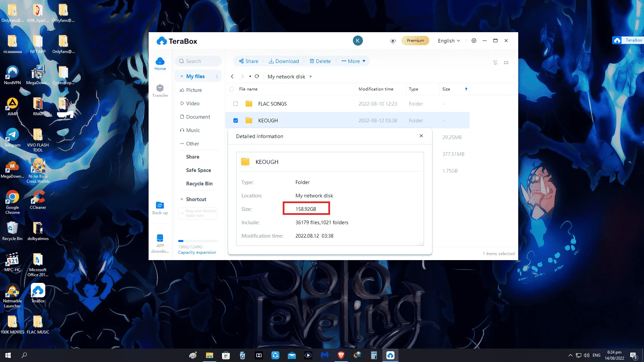Click the Premium button
This screenshot has width=644, height=362.
point(415,41)
